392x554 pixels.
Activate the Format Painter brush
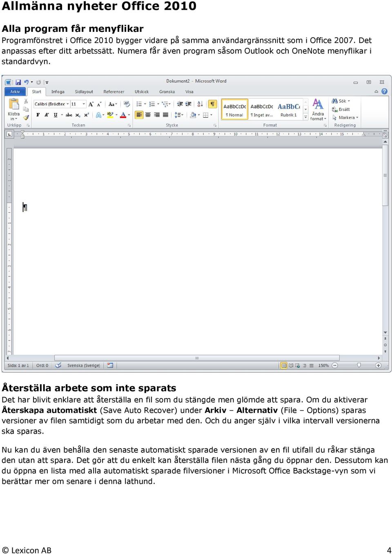pos(26,117)
